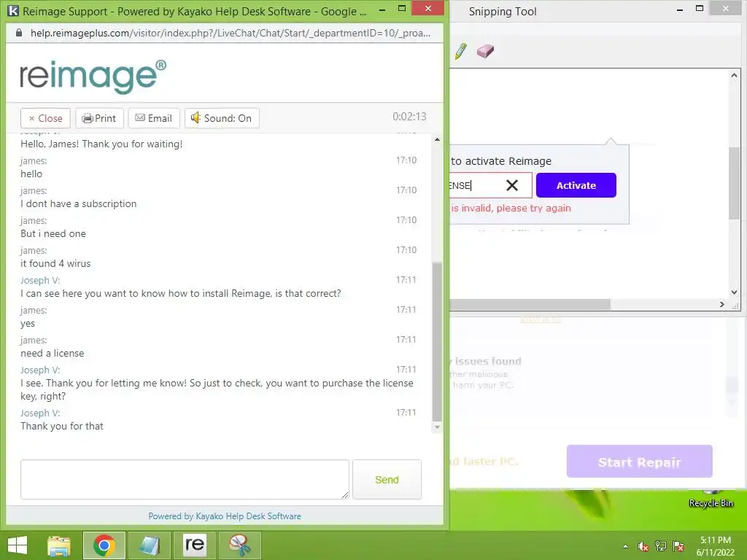Click Snipping Tool scroll down arrow

(734, 292)
